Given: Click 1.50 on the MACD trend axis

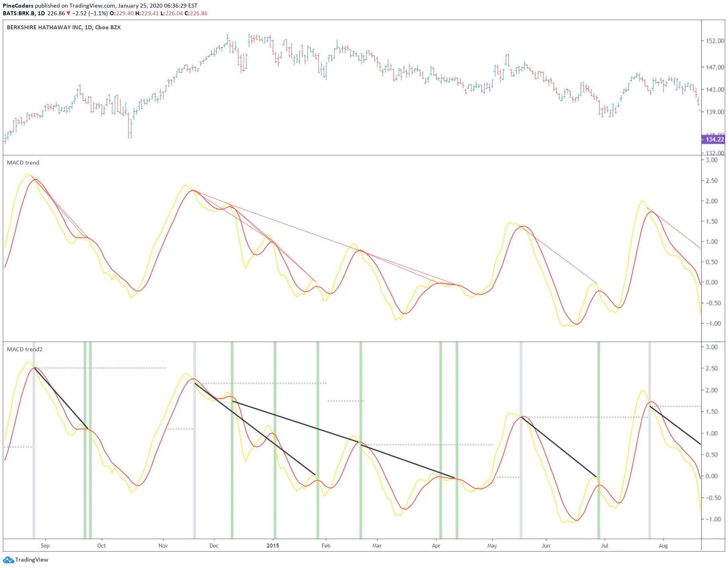Looking at the screenshot, I should (712, 222).
